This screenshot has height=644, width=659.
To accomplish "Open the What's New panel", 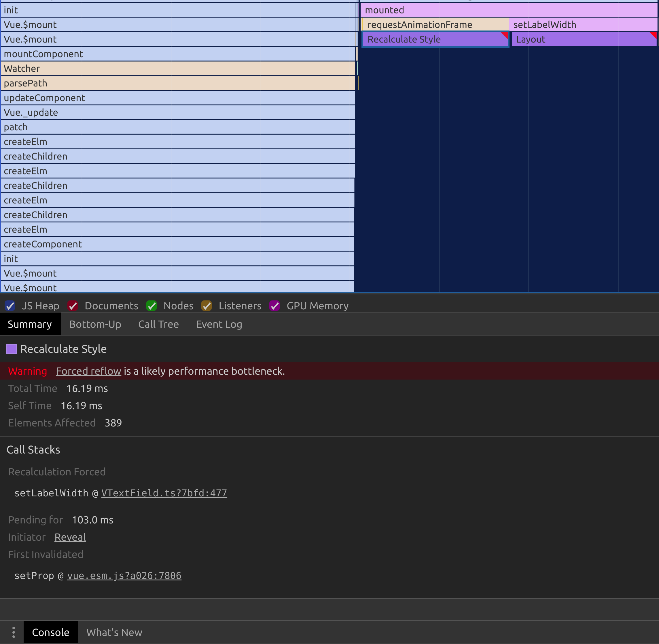I will 114,632.
